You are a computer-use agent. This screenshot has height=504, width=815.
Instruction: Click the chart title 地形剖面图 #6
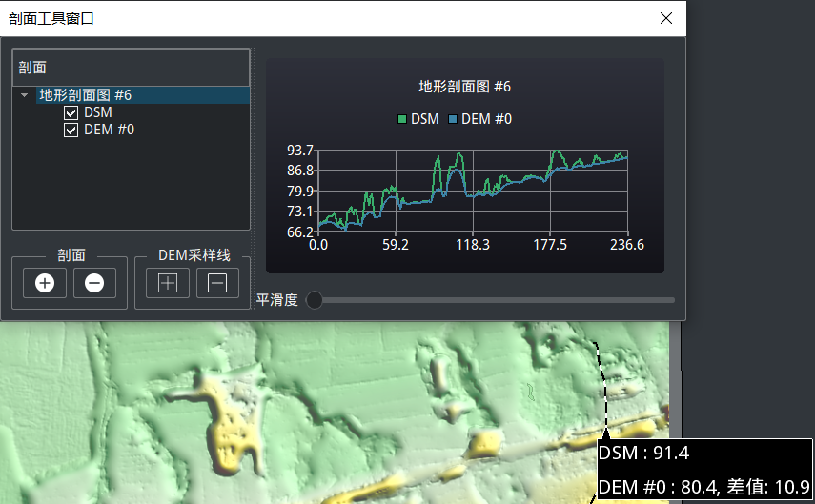(x=464, y=87)
